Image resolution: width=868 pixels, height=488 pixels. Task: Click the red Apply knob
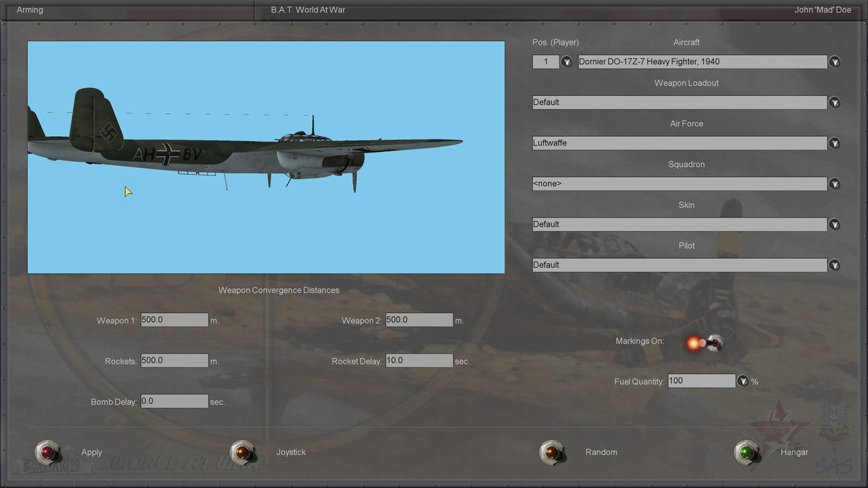pos(47,452)
